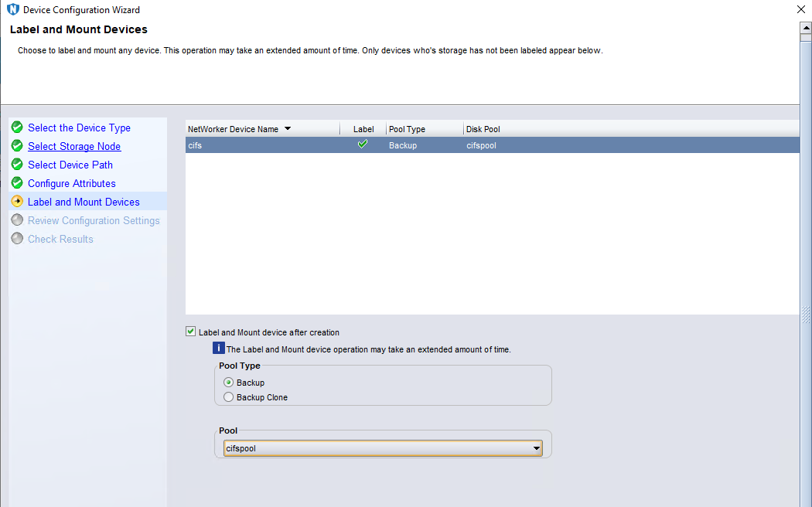812x507 pixels.
Task: Close the Device Configuration Wizard window
Action: click(x=800, y=9)
